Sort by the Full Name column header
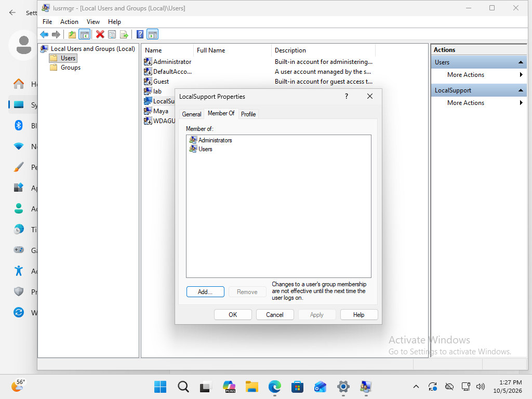The image size is (532, 399). [232, 50]
